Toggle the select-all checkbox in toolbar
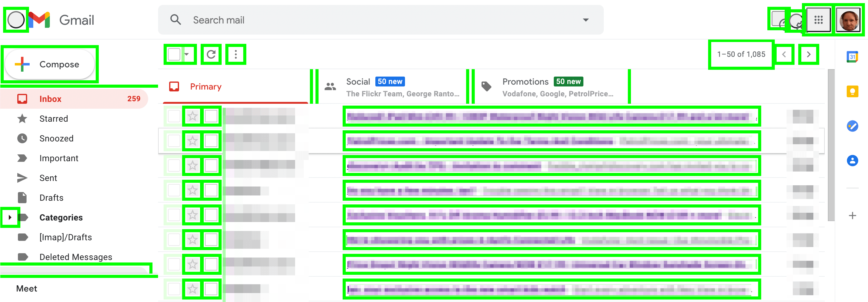This screenshot has width=868, height=302. [174, 54]
